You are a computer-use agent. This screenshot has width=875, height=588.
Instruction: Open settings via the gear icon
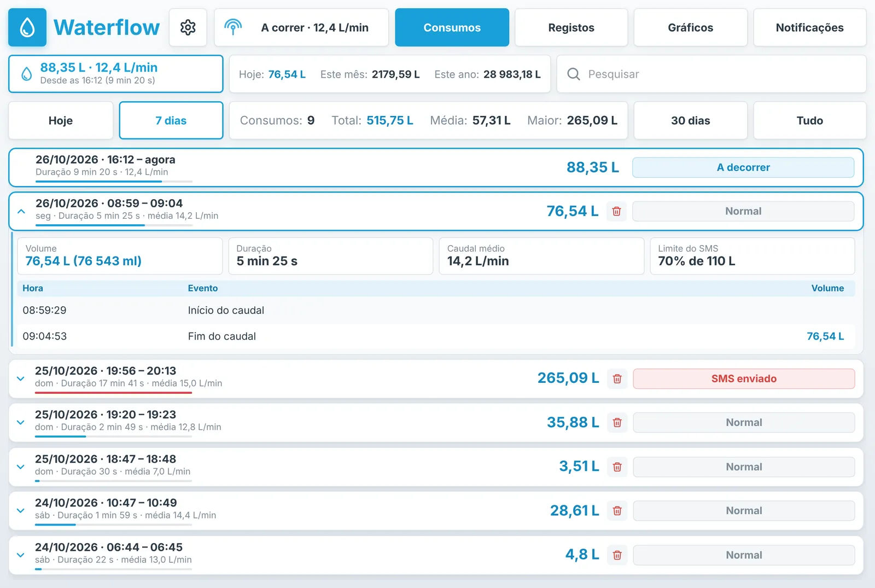coord(188,27)
